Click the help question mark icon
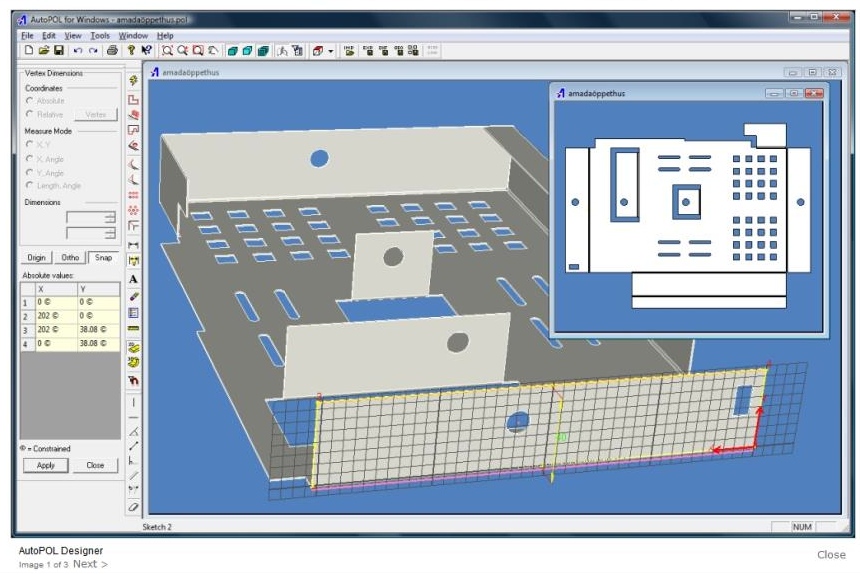 (x=130, y=50)
